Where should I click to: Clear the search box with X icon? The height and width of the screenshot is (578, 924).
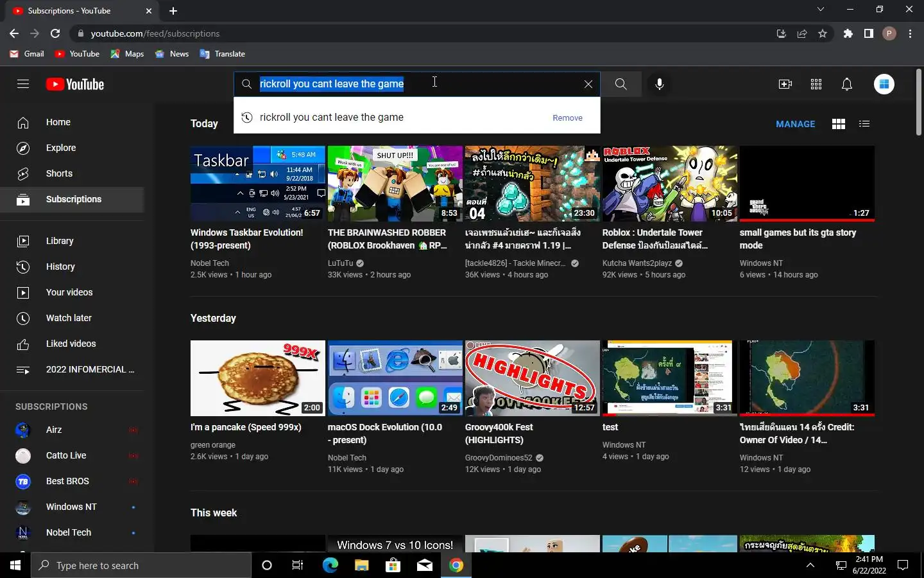coord(588,84)
